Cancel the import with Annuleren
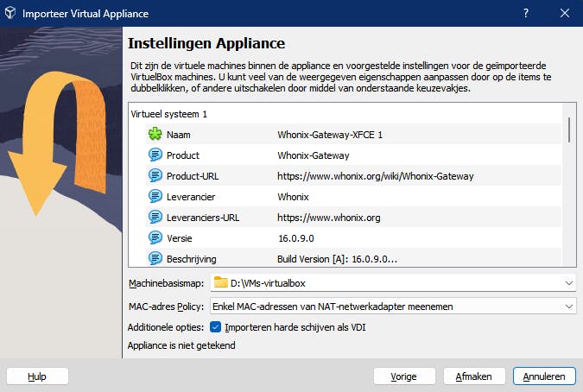 544,376
